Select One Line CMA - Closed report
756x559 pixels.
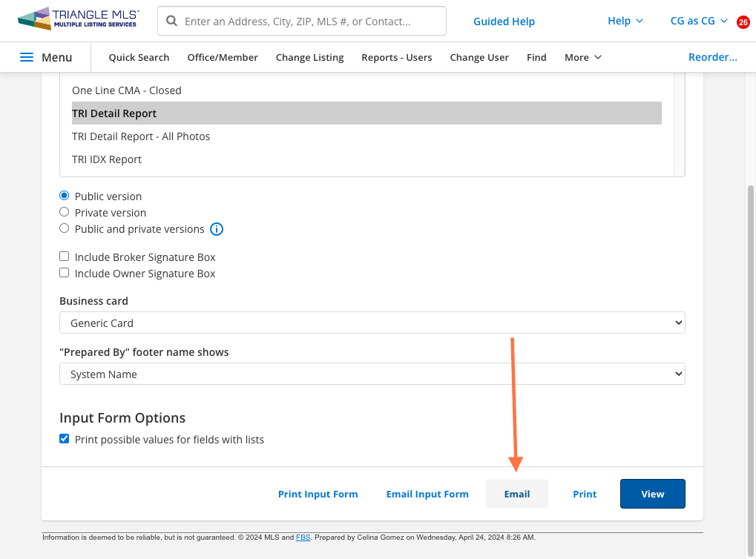[367, 90]
